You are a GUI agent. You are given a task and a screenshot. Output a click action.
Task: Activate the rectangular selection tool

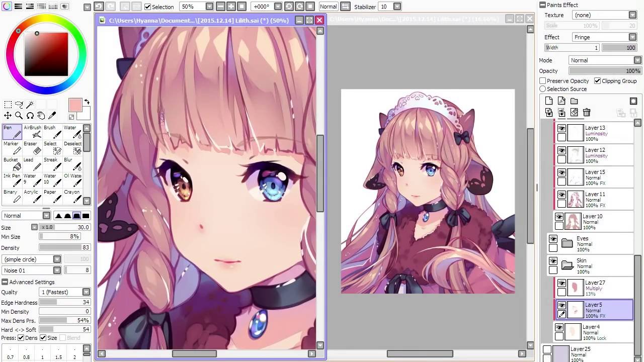point(8,105)
